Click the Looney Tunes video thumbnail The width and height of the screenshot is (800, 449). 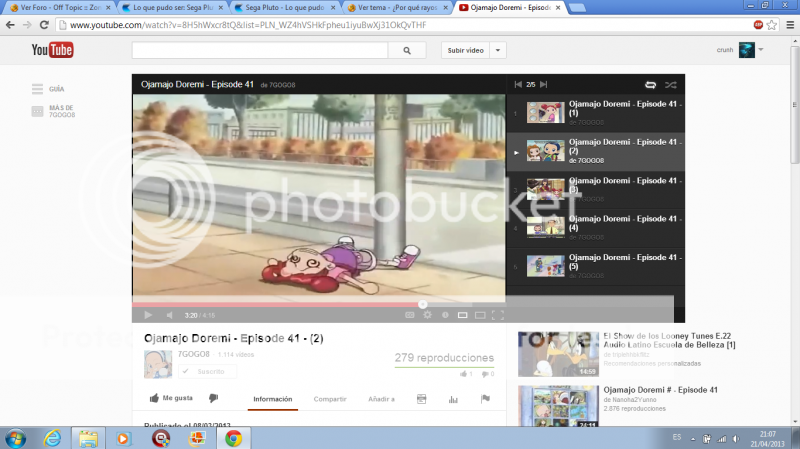point(558,354)
